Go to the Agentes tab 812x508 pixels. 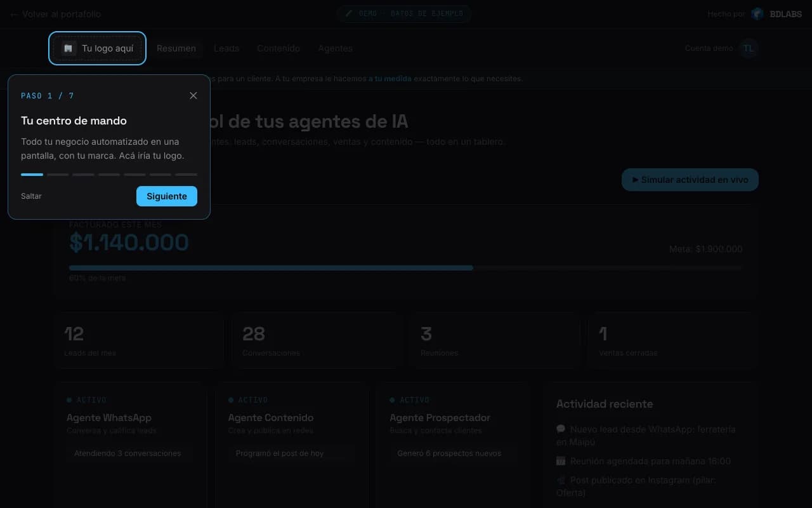pyautogui.click(x=335, y=48)
